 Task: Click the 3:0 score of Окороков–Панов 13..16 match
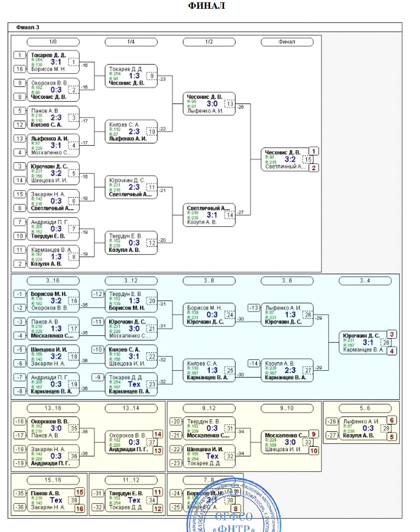pos(56,429)
